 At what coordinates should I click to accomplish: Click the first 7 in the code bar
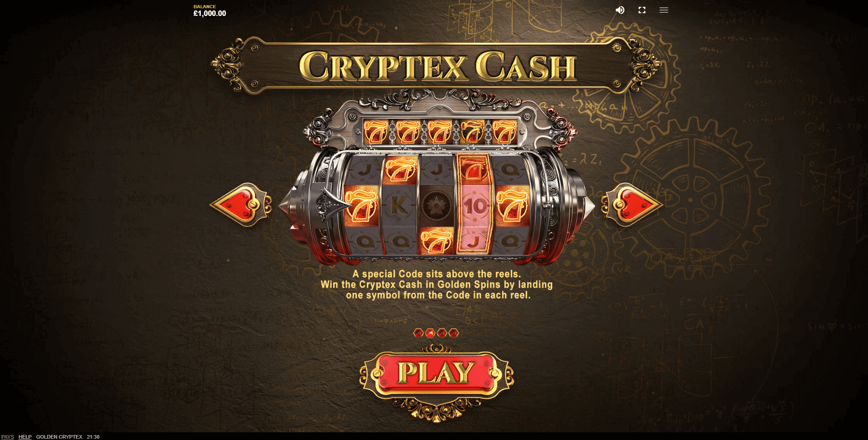click(x=376, y=132)
